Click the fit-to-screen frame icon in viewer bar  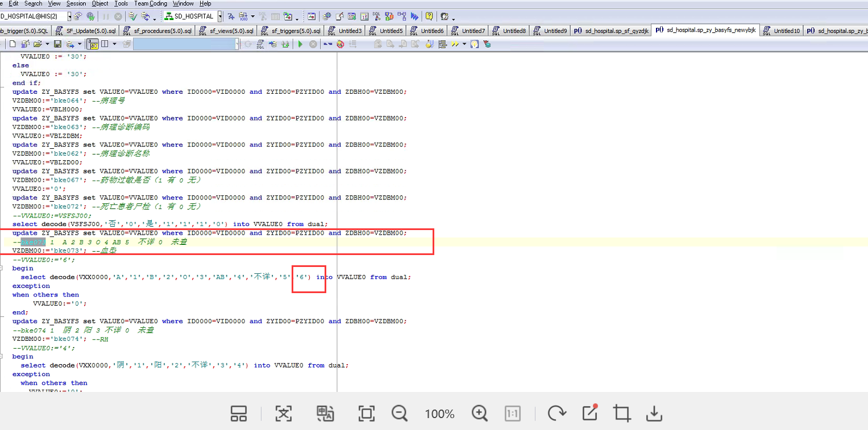click(367, 414)
